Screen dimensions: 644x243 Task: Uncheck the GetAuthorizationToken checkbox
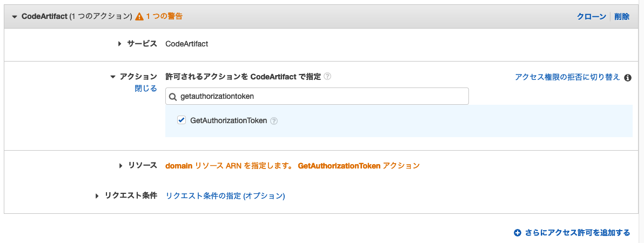point(182,120)
